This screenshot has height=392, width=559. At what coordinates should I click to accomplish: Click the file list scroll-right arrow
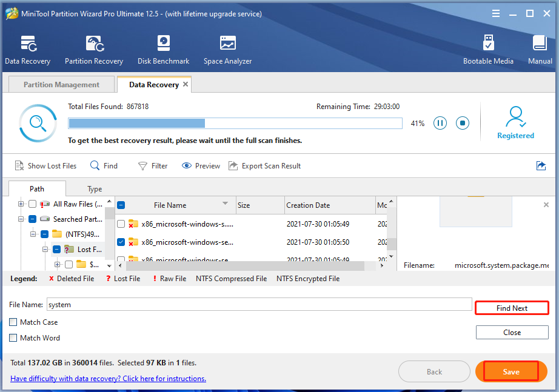tap(382, 265)
